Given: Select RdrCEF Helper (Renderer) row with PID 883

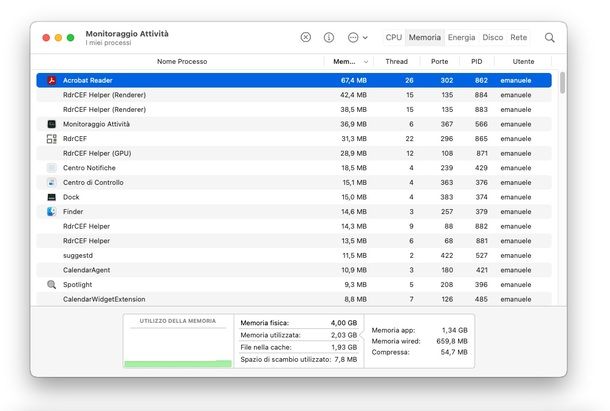Looking at the screenshot, I should point(294,109).
